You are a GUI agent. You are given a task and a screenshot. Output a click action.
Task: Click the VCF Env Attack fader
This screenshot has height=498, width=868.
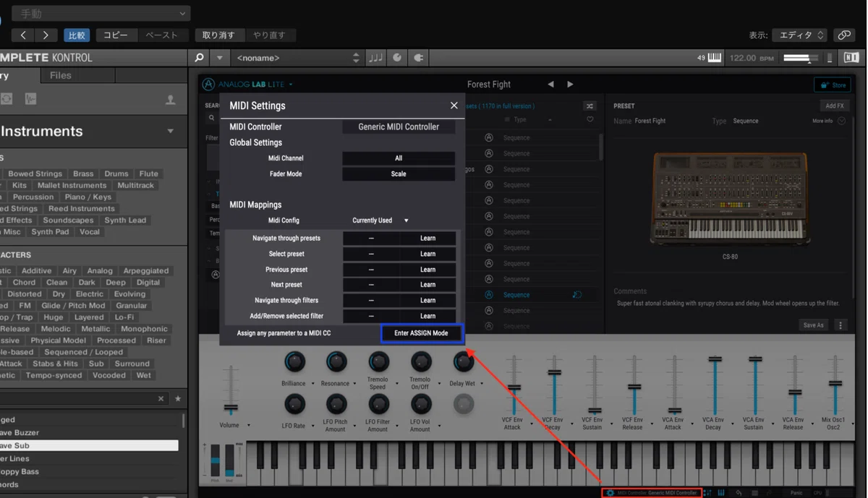(x=514, y=388)
